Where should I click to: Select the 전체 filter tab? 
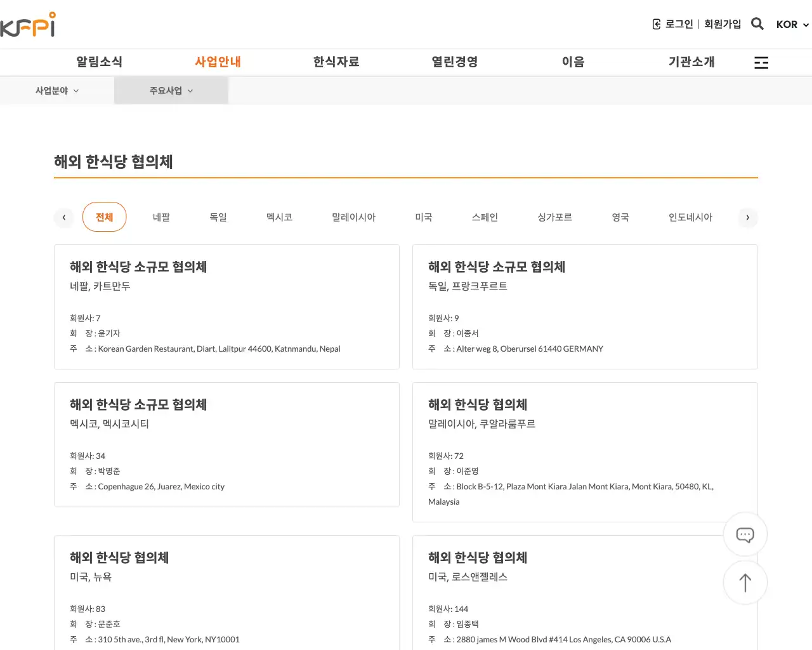(x=105, y=217)
